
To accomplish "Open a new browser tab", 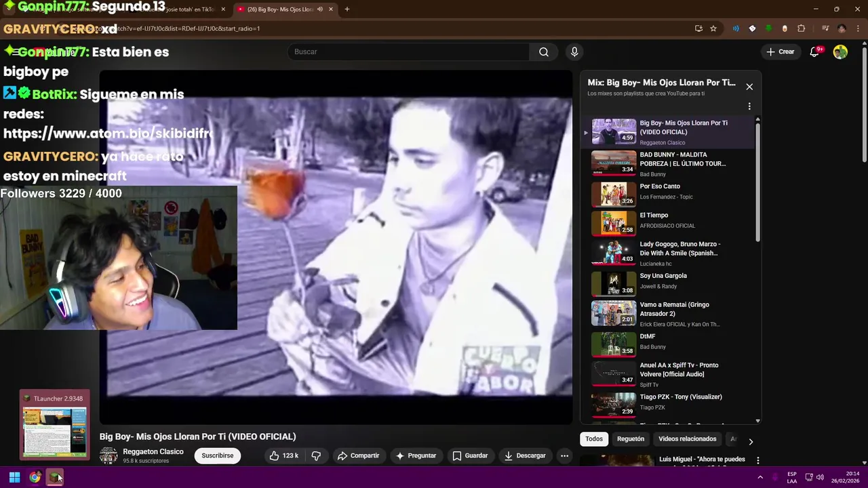I will (347, 9).
